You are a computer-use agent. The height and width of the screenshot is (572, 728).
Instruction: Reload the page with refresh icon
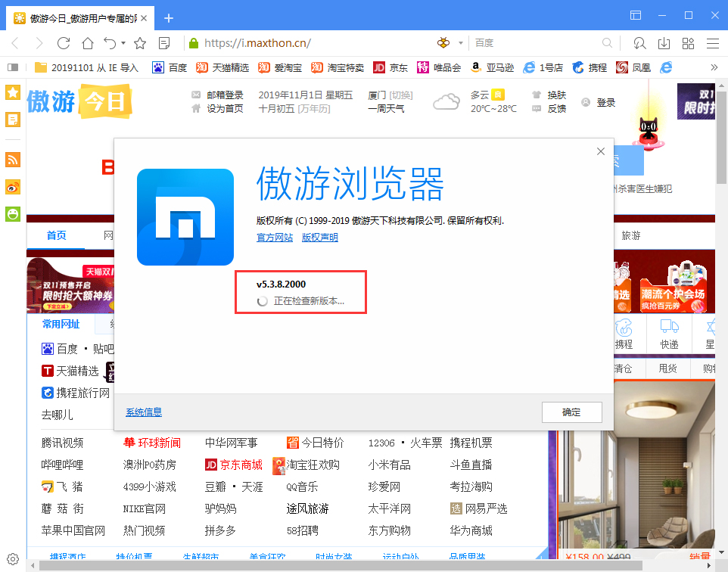tap(64, 43)
